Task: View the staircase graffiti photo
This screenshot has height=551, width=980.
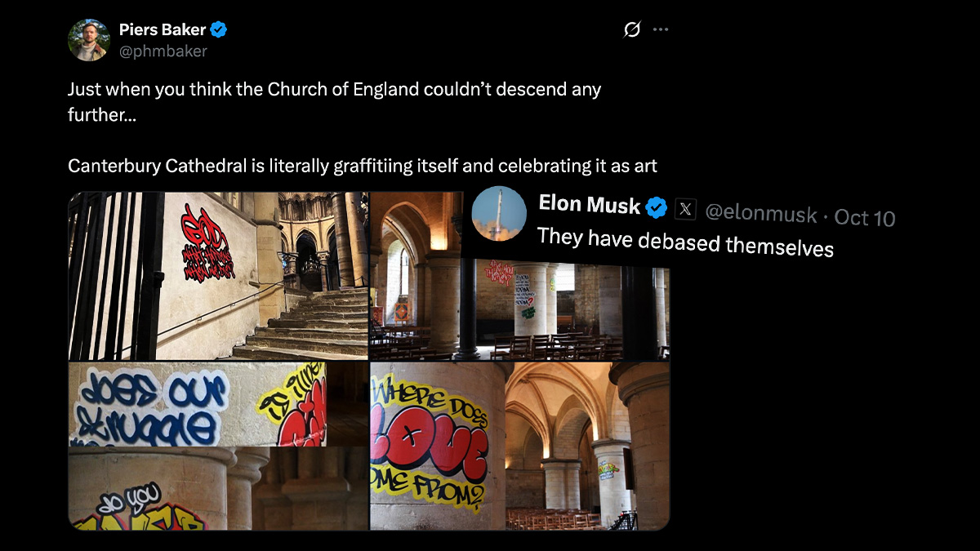Action: click(x=218, y=276)
